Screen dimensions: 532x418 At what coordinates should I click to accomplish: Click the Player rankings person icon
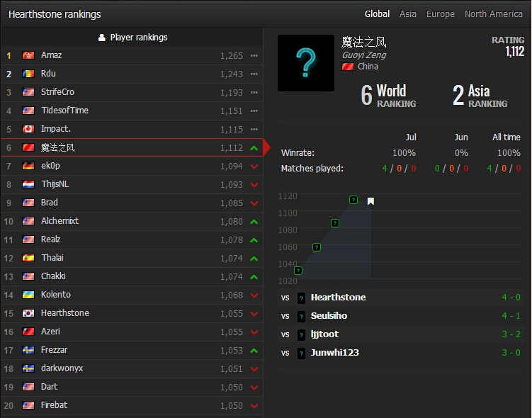coord(101,38)
